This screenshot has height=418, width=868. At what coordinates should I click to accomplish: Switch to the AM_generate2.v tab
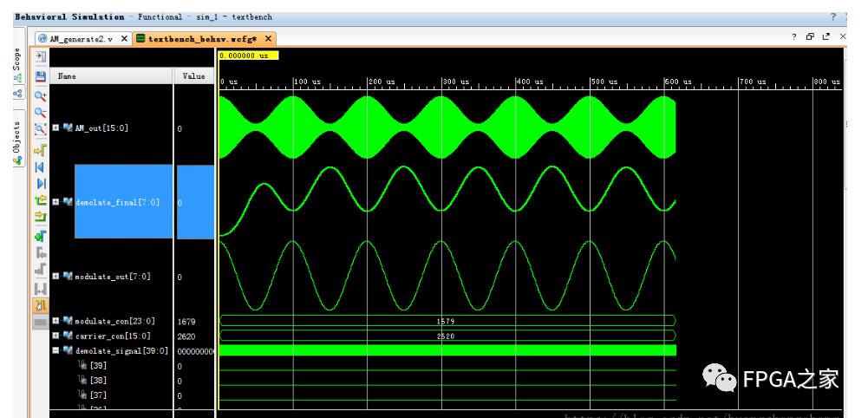point(80,39)
